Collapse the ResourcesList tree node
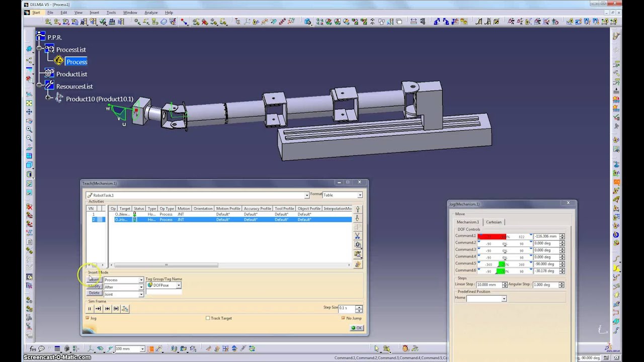 [39, 86]
